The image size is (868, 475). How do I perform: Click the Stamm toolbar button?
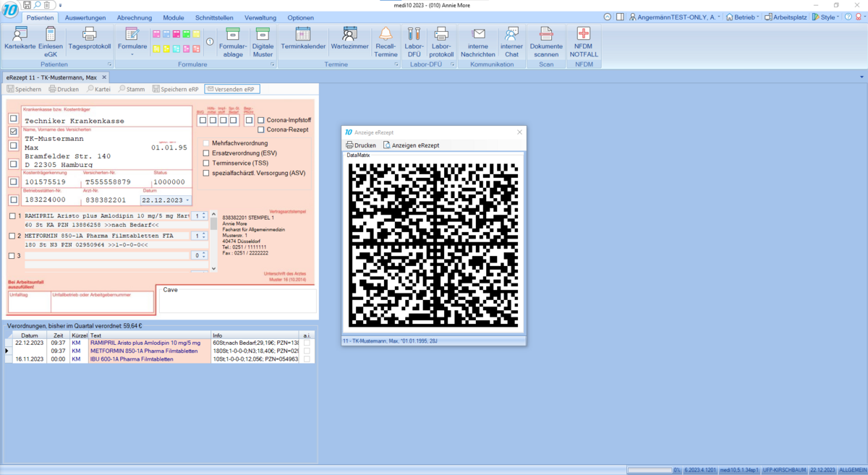[x=132, y=89]
